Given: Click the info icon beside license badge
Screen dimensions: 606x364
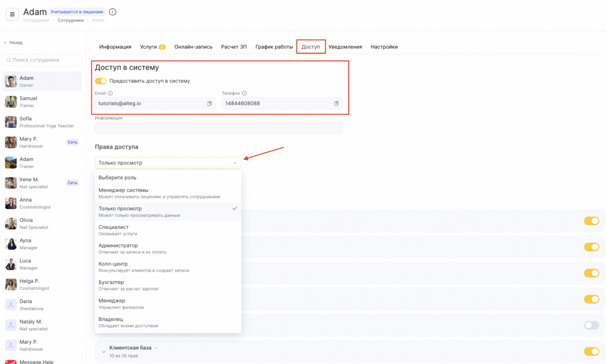Looking at the screenshot, I should click(113, 12).
